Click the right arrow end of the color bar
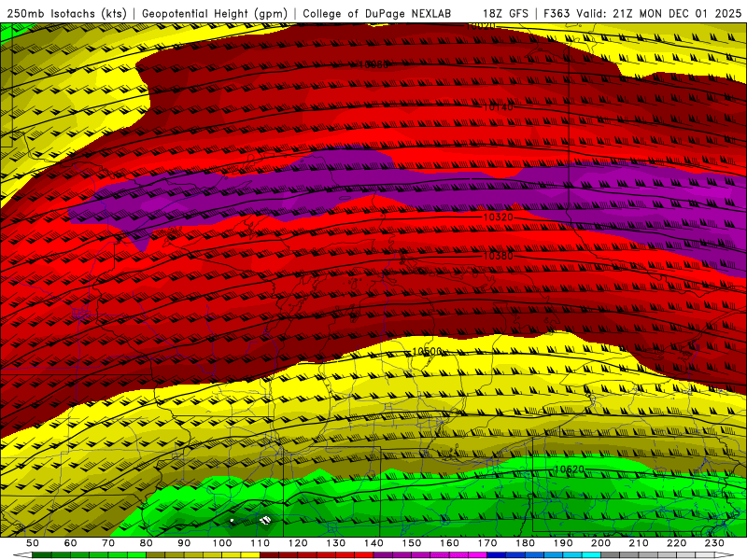Screen dimensions: 747x560 725,555
